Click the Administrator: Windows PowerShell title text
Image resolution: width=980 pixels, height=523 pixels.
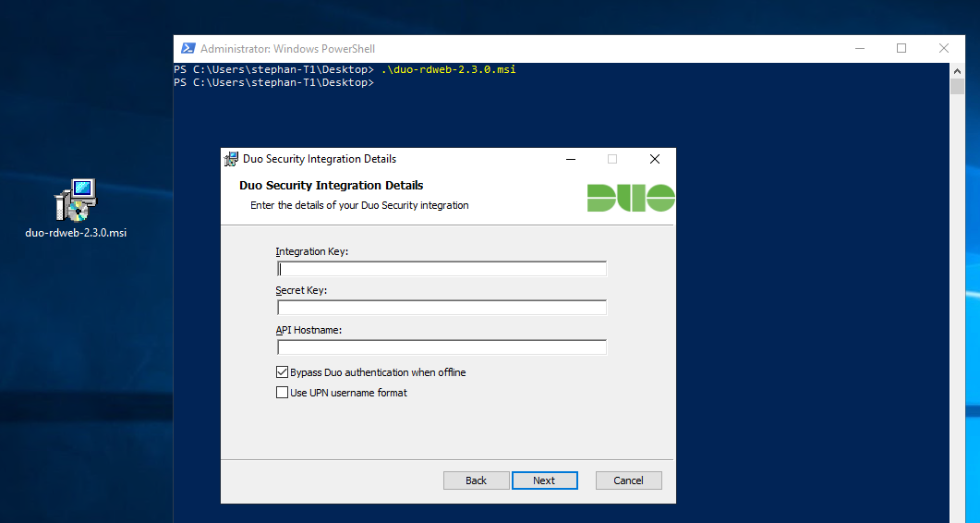[x=287, y=48]
